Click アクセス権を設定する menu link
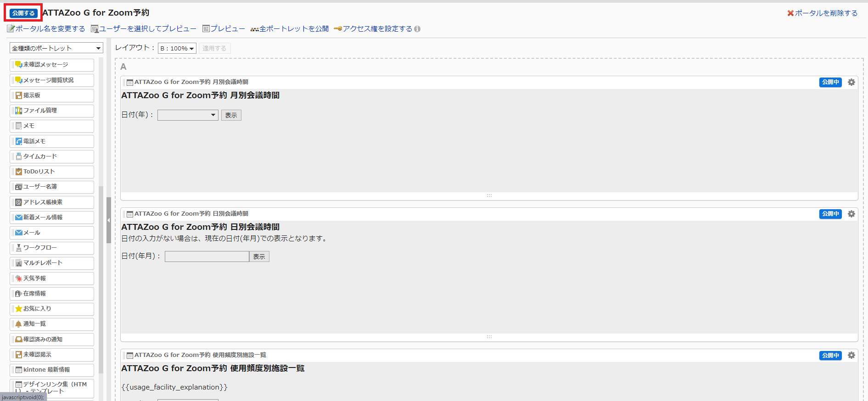 377,29
